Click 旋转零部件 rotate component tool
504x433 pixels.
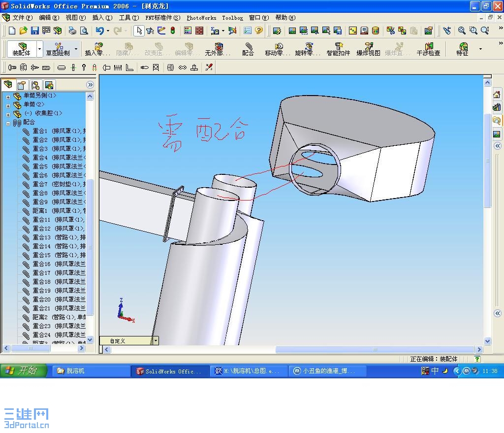pos(308,49)
